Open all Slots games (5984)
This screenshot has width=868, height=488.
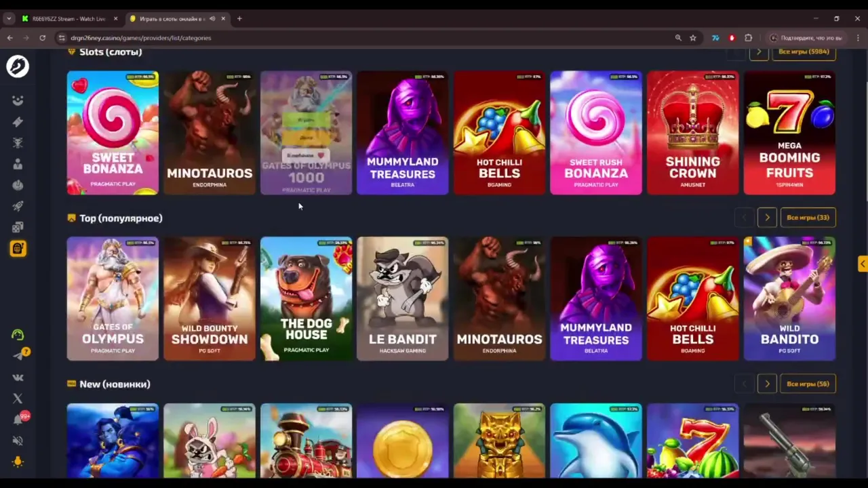(804, 52)
